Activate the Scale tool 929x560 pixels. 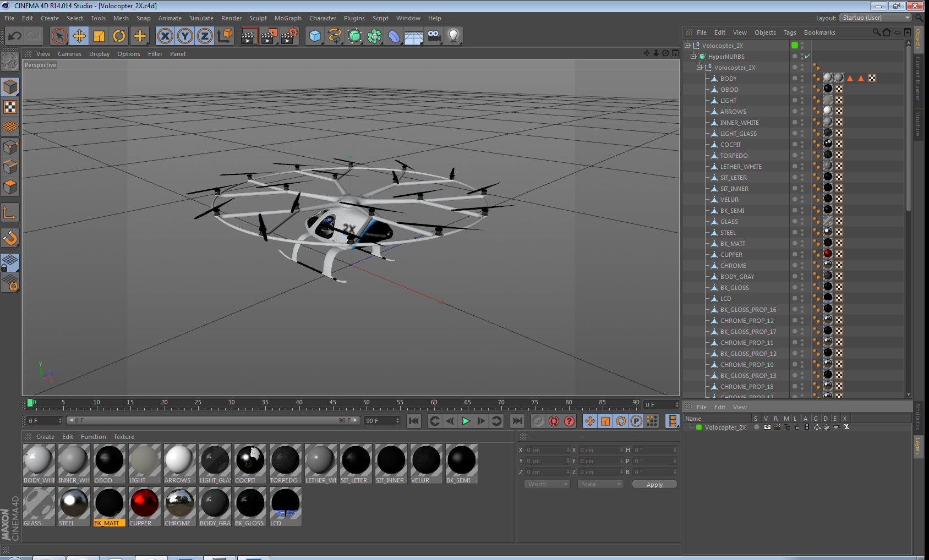[99, 36]
